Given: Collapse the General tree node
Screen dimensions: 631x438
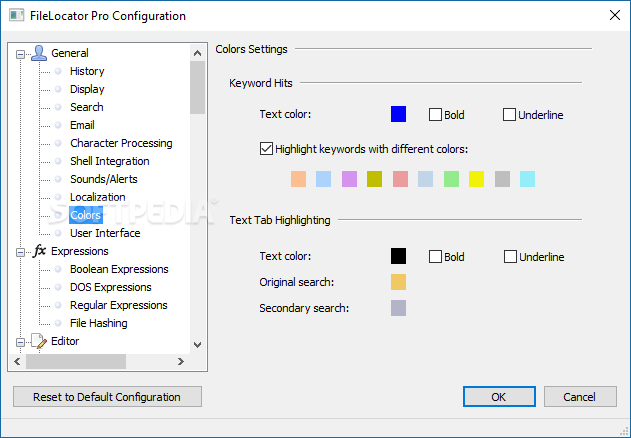Looking at the screenshot, I should pyautogui.click(x=20, y=54).
